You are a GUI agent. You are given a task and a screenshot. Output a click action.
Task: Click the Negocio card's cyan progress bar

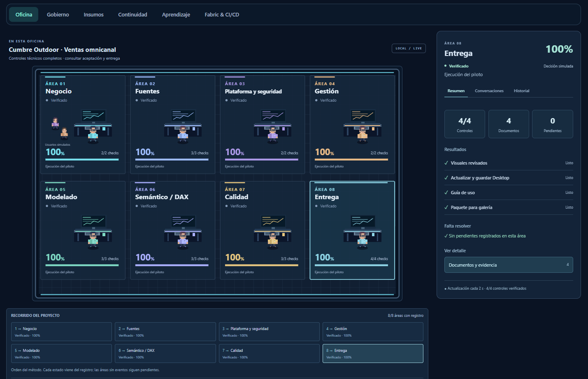tap(82, 160)
